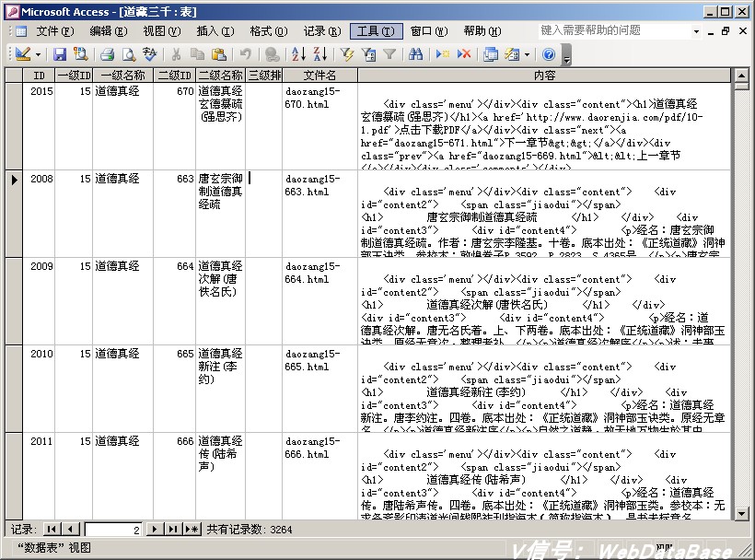Viewport: 755px width, 560px height.
Task: Click the New Object toolbar icon
Action: click(512, 54)
